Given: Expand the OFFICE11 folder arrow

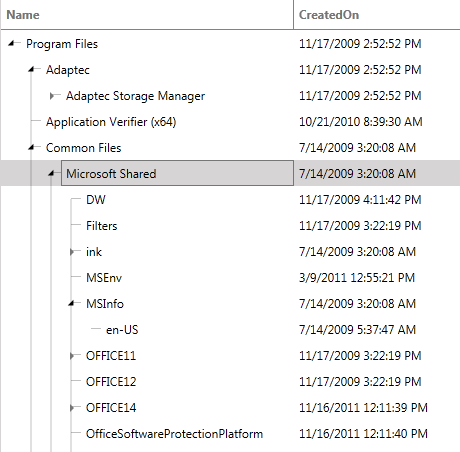Looking at the screenshot, I should click(72, 356).
